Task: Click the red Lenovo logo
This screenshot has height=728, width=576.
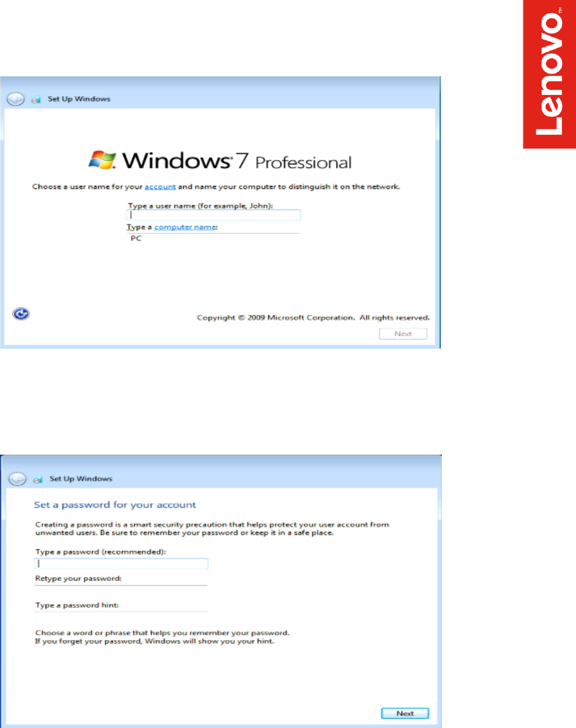Action: tap(549, 74)
